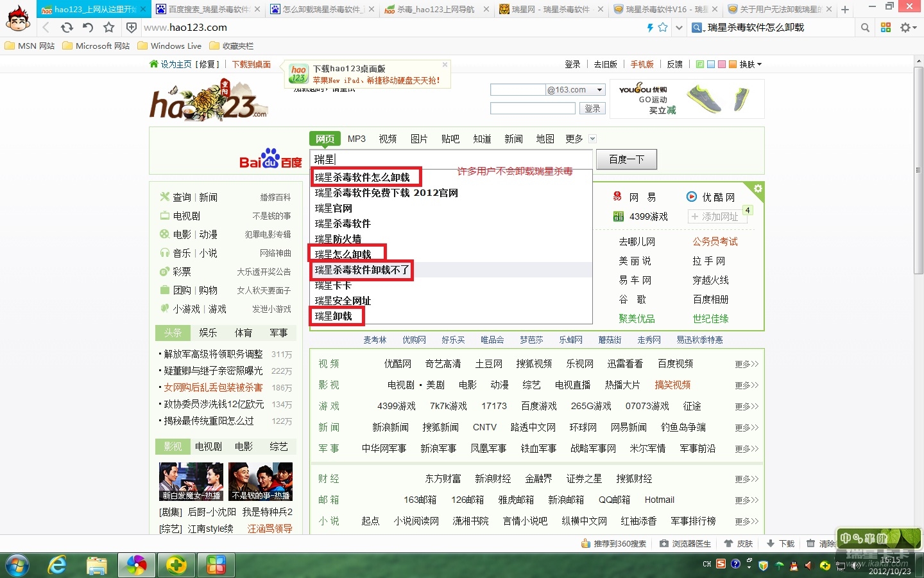
Task: Click the QQ penguin tray icon
Action: pyautogui.click(x=794, y=566)
